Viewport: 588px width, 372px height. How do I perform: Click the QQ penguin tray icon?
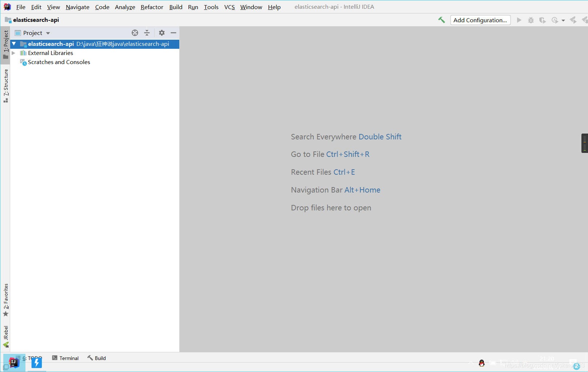point(482,363)
